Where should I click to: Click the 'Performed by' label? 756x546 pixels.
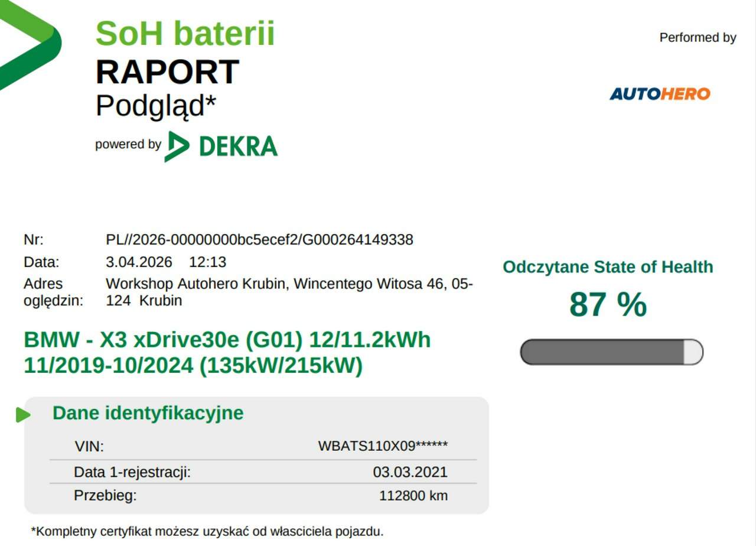click(x=698, y=38)
